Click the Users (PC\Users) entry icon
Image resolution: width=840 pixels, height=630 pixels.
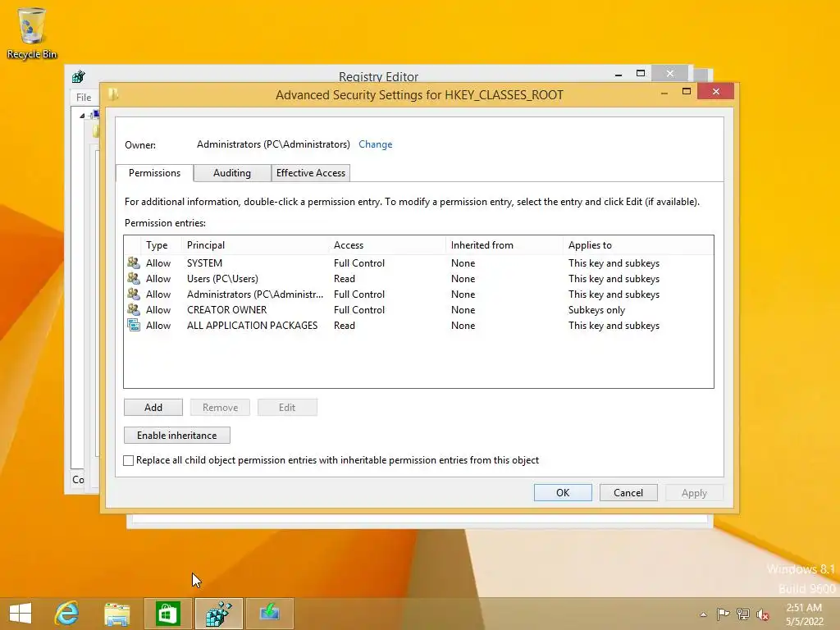point(134,279)
